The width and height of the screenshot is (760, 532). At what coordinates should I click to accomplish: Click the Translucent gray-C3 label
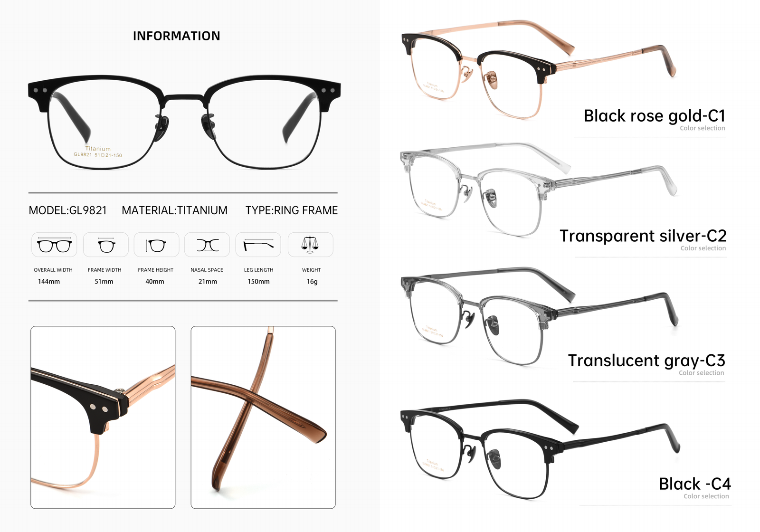646,361
